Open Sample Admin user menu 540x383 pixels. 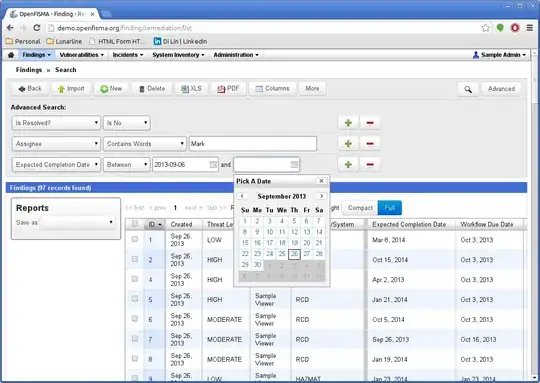499,55
